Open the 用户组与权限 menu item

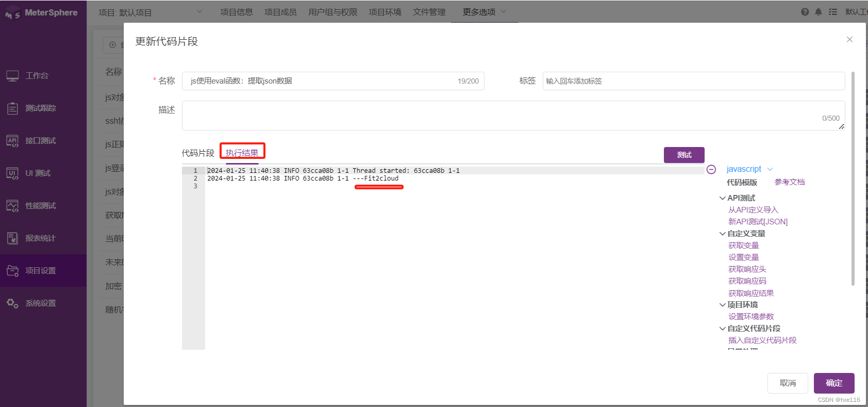tap(333, 12)
